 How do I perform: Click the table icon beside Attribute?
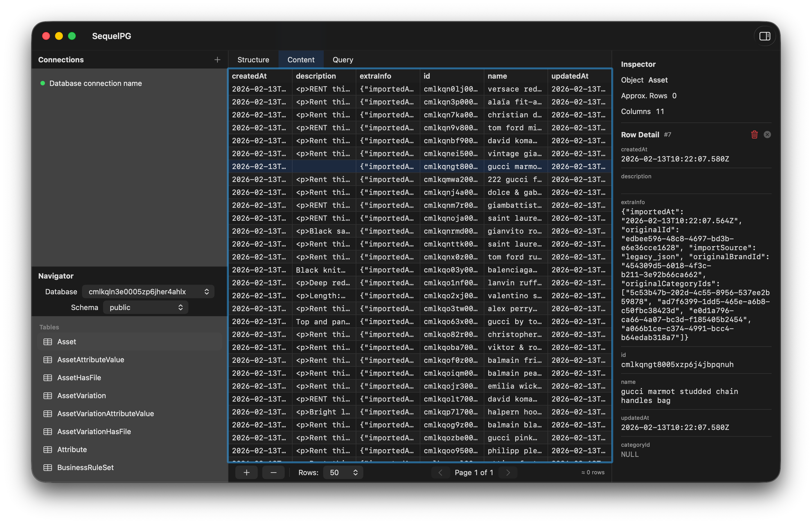48,450
